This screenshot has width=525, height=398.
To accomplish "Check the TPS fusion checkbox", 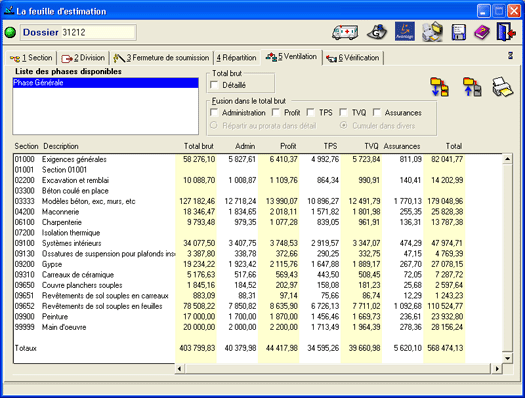I will 311,112.
